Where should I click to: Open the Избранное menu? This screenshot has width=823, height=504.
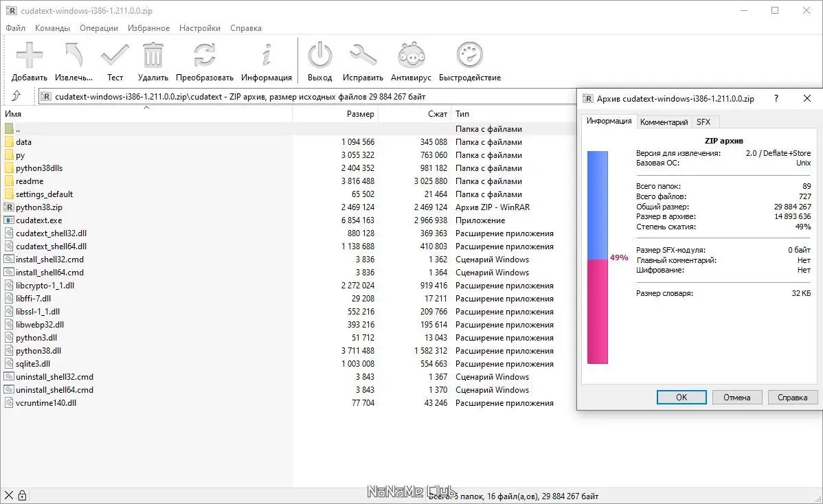(148, 27)
